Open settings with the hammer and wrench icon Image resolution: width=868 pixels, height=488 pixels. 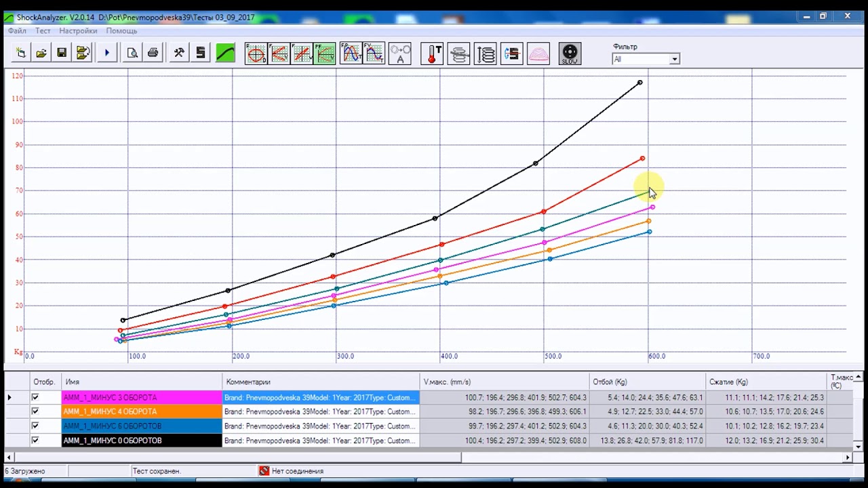pyautogui.click(x=179, y=53)
